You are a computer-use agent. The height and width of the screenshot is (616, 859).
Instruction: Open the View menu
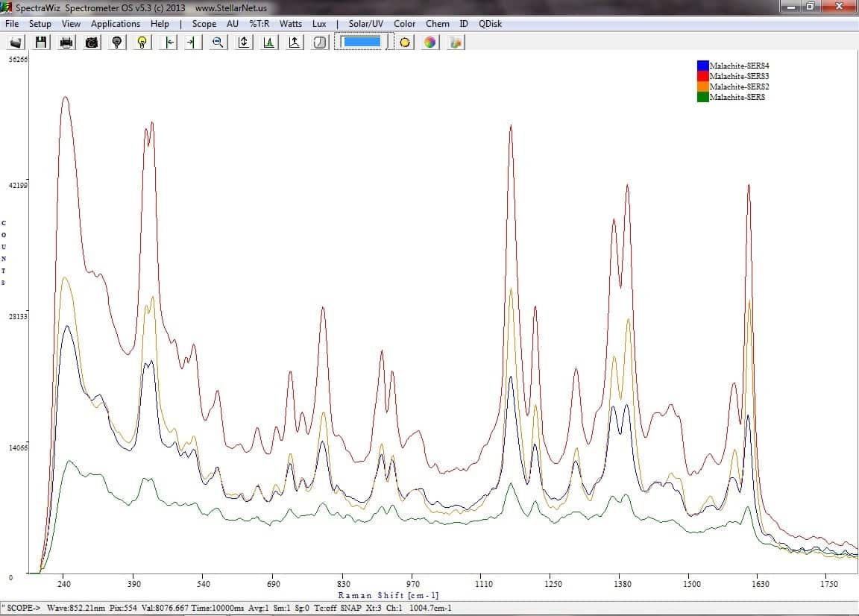click(71, 24)
